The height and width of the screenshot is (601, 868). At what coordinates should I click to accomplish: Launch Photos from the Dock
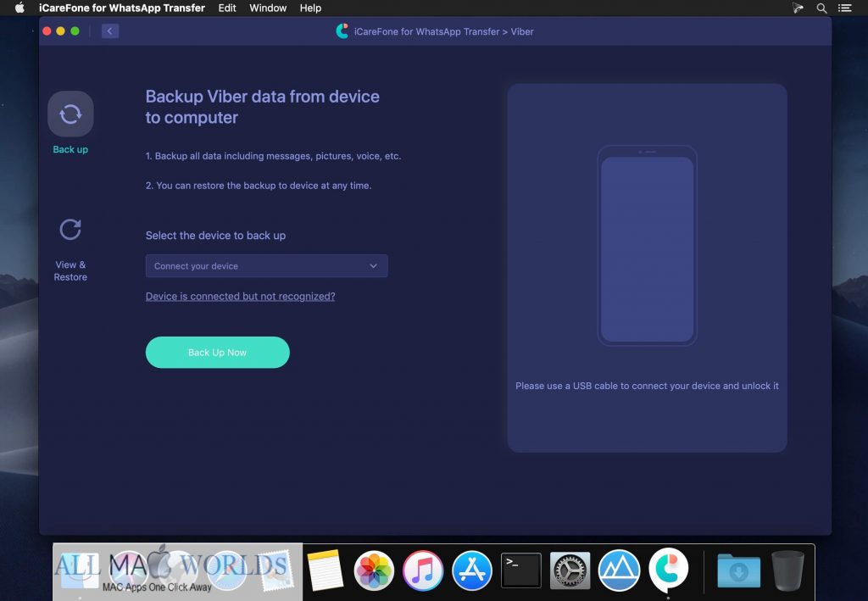374,570
